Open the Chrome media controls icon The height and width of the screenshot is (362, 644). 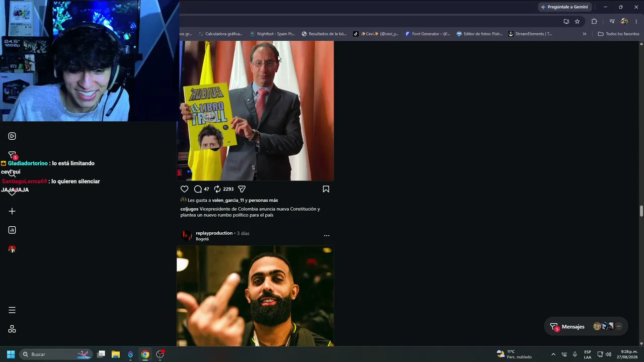[x=612, y=21]
